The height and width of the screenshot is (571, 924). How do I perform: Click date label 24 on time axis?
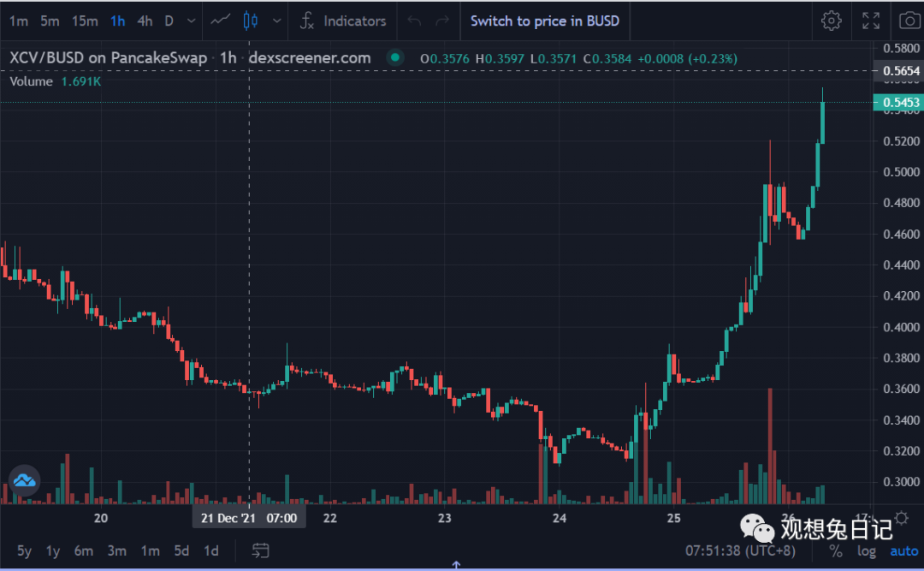560,518
